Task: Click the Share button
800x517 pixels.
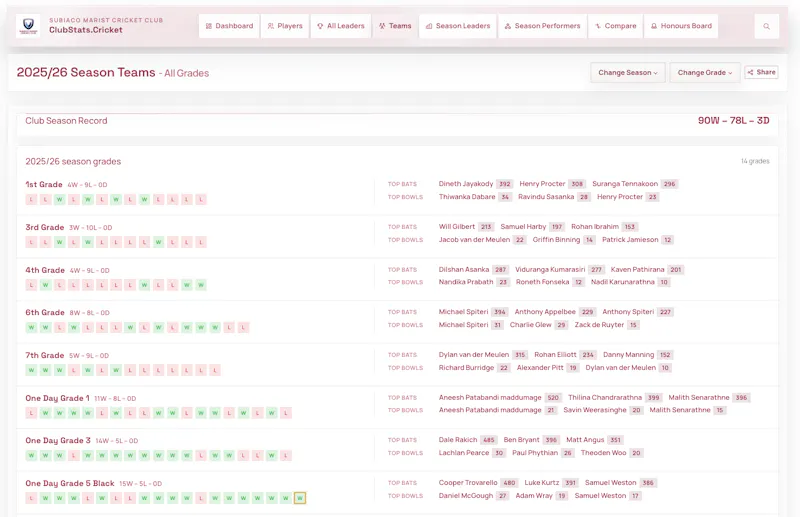Action: click(x=761, y=72)
